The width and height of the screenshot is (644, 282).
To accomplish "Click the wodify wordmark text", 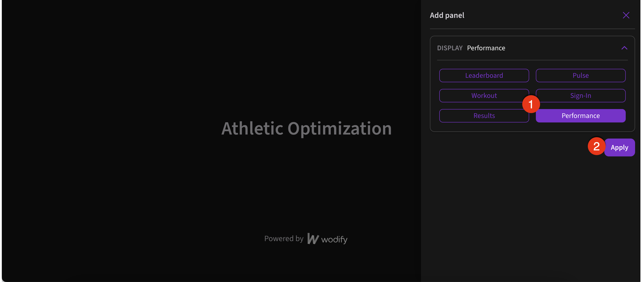I will (x=334, y=239).
